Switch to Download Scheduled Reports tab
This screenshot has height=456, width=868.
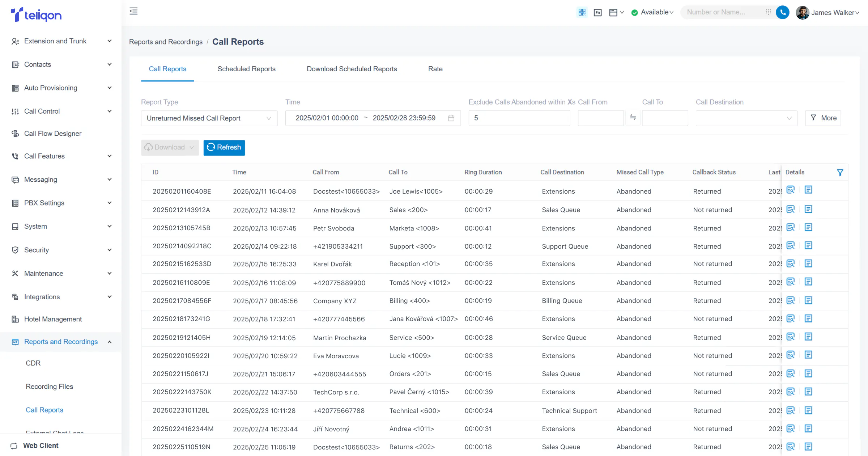pos(352,69)
